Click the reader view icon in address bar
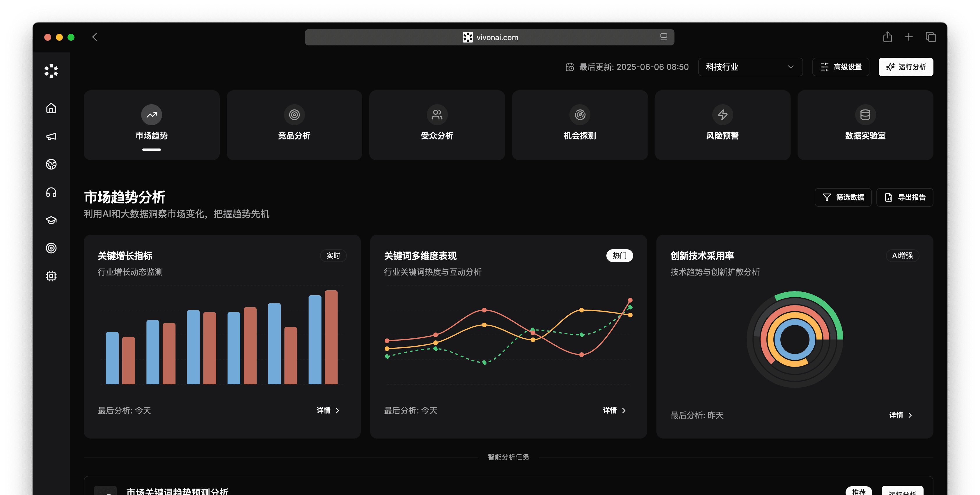 [x=663, y=37]
